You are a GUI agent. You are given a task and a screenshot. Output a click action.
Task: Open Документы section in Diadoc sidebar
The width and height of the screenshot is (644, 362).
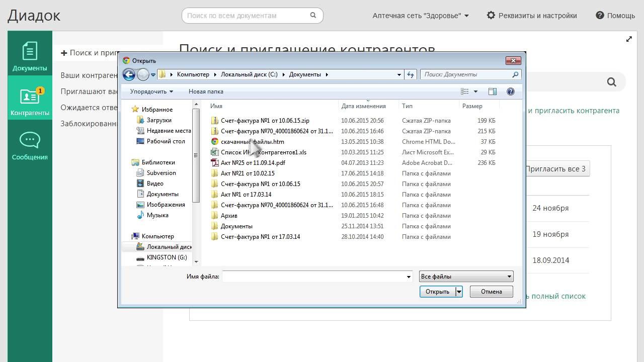[30, 53]
